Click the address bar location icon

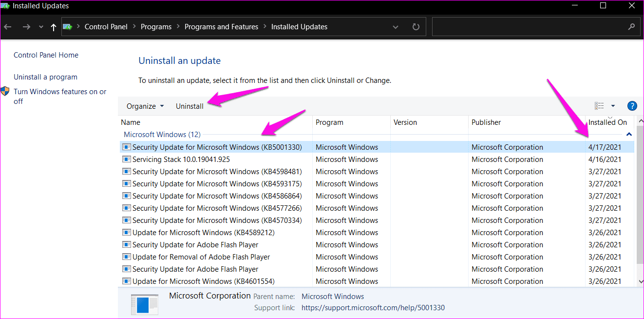(68, 27)
